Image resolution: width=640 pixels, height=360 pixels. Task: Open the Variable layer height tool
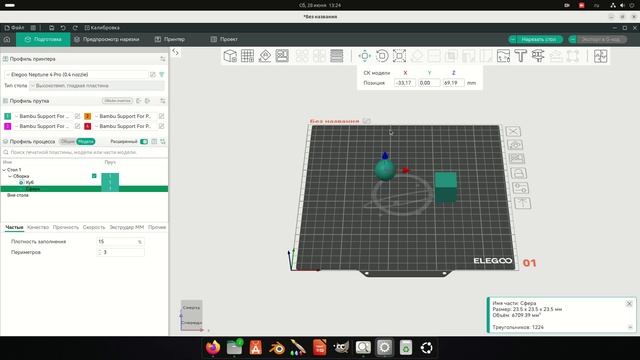[337, 56]
